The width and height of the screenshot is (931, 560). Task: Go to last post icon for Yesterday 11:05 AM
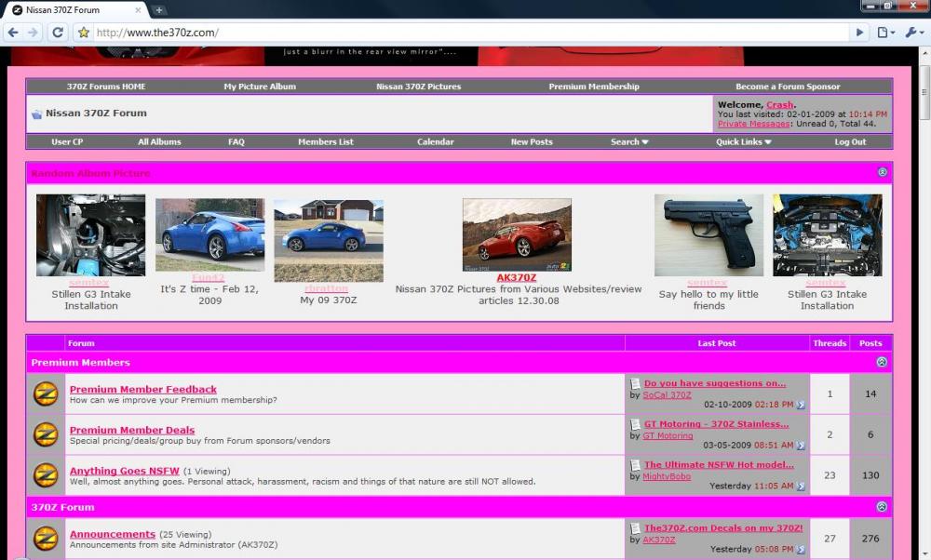(x=801, y=486)
